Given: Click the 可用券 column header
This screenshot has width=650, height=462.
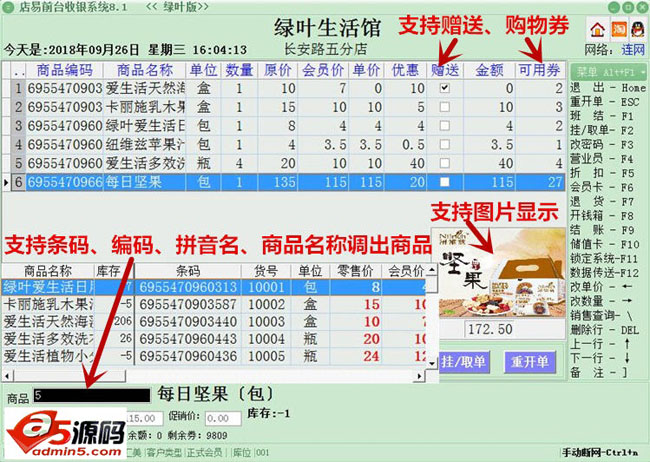Looking at the screenshot, I should click(x=540, y=70).
